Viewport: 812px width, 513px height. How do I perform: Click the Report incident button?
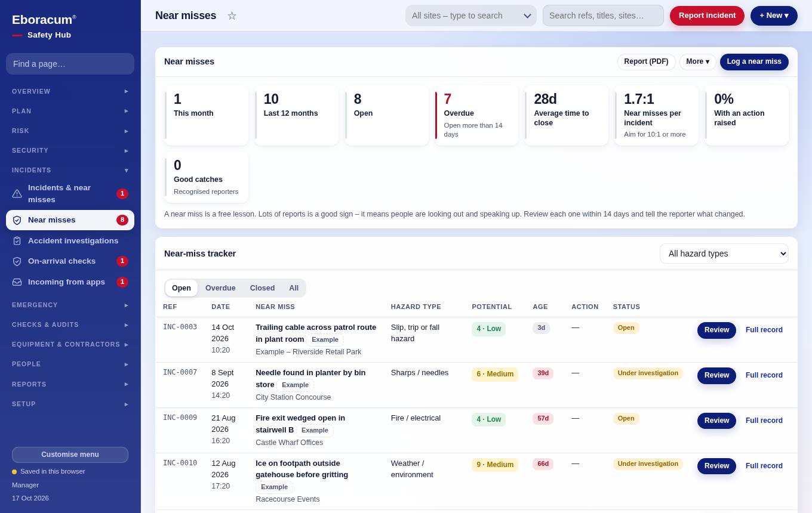[x=707, y=16]
